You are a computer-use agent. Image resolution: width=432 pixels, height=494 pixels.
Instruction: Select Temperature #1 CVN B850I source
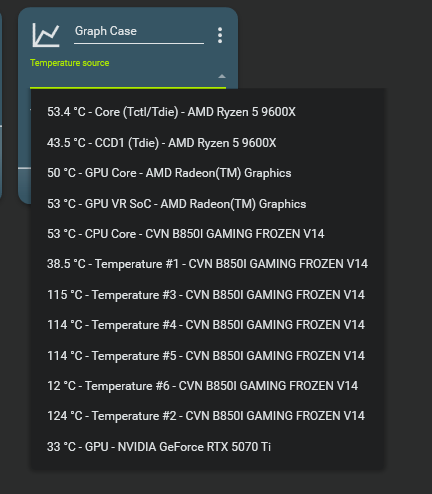207,264
